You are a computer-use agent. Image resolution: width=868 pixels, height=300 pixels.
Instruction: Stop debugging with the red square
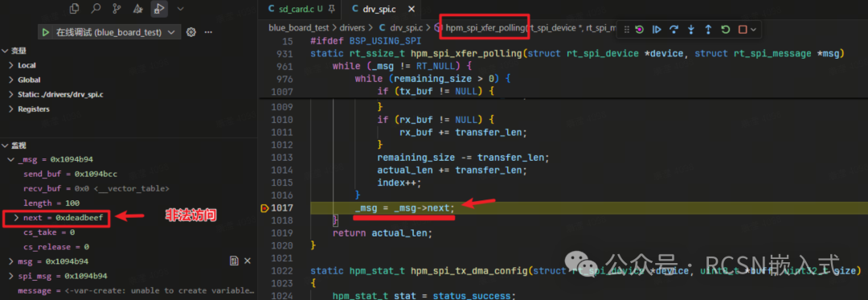(x=743, y=29)
